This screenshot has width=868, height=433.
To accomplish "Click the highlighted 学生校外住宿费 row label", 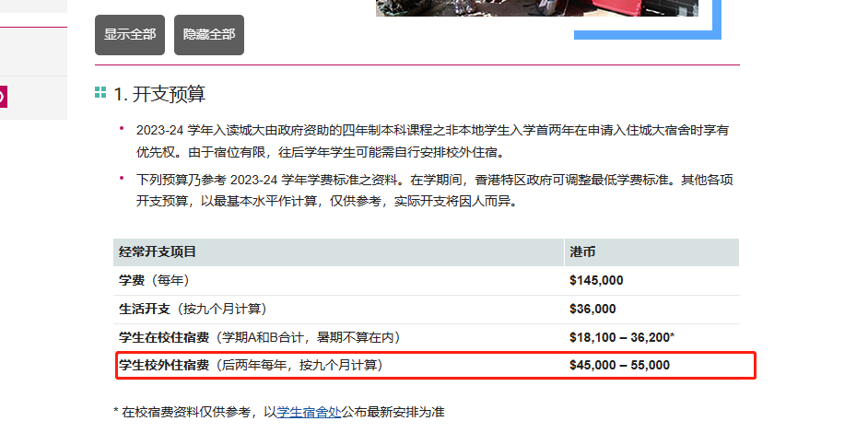I will (x=250, y=366).
